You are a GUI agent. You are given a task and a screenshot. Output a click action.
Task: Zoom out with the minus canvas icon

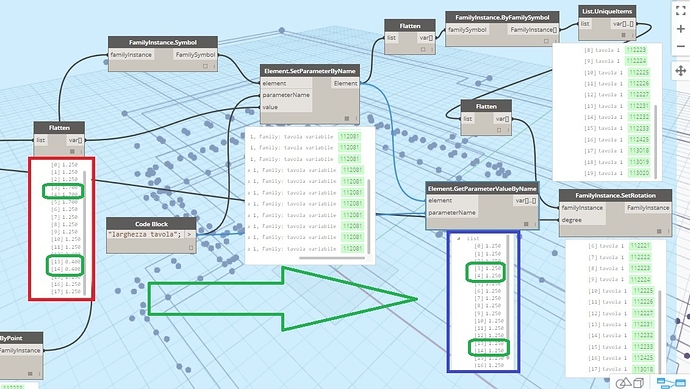coord(680,46)
